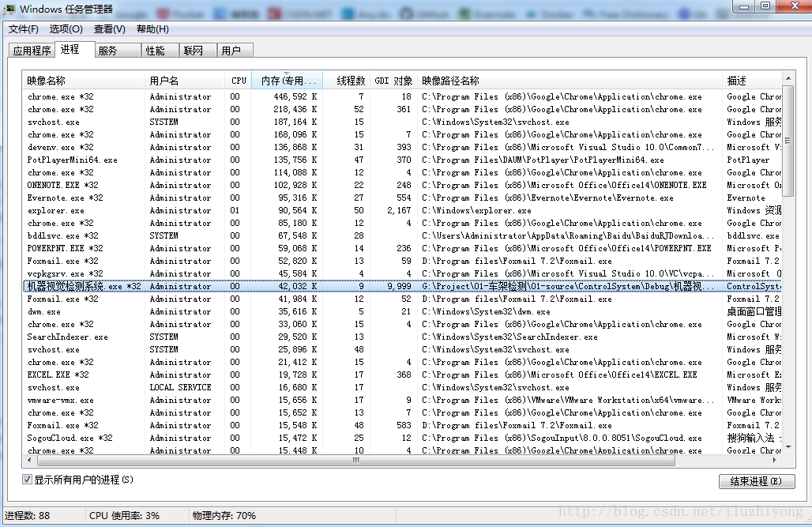Viewport: 812px width, 527px height.
Task: Click the SearchIndexer.exe path cell
Action: click(x=509, y=337)
